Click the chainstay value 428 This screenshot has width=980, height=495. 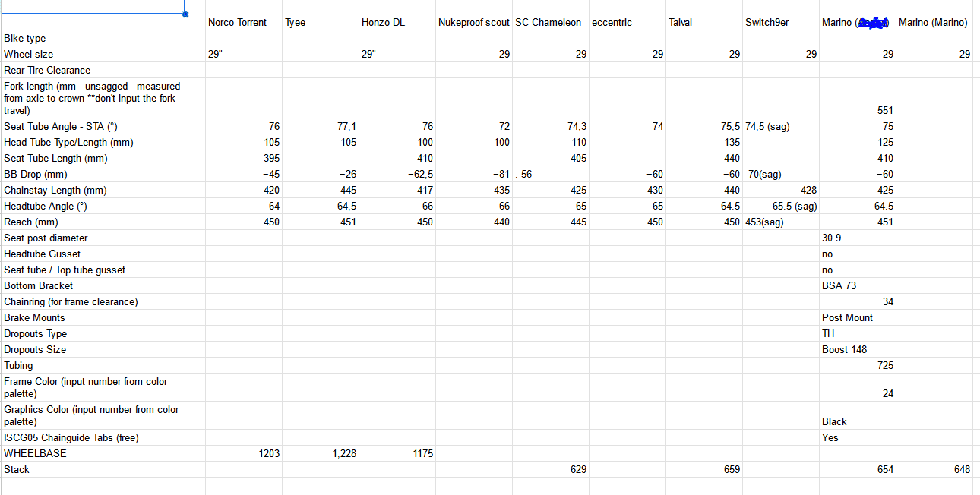point(781,191)
